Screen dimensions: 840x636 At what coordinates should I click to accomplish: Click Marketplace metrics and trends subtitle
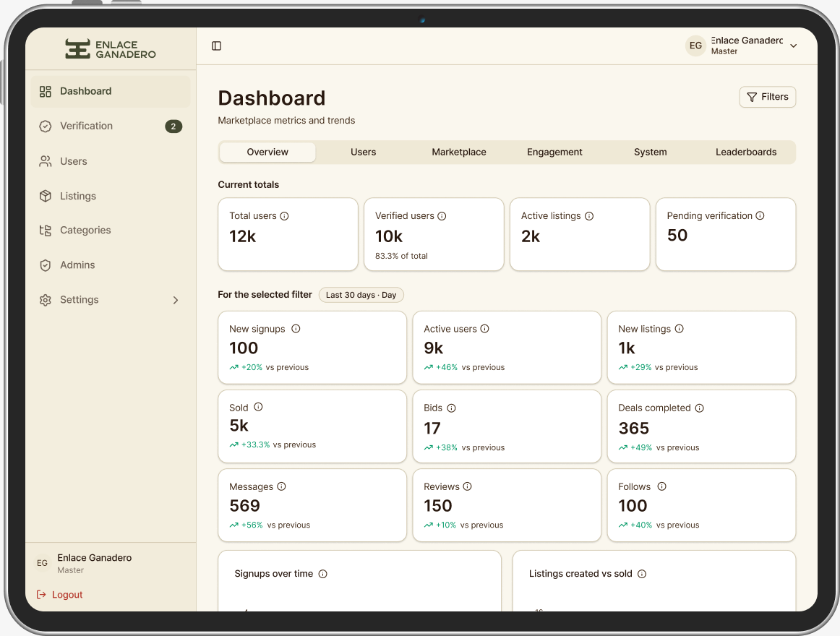click(x=286, y=121)
